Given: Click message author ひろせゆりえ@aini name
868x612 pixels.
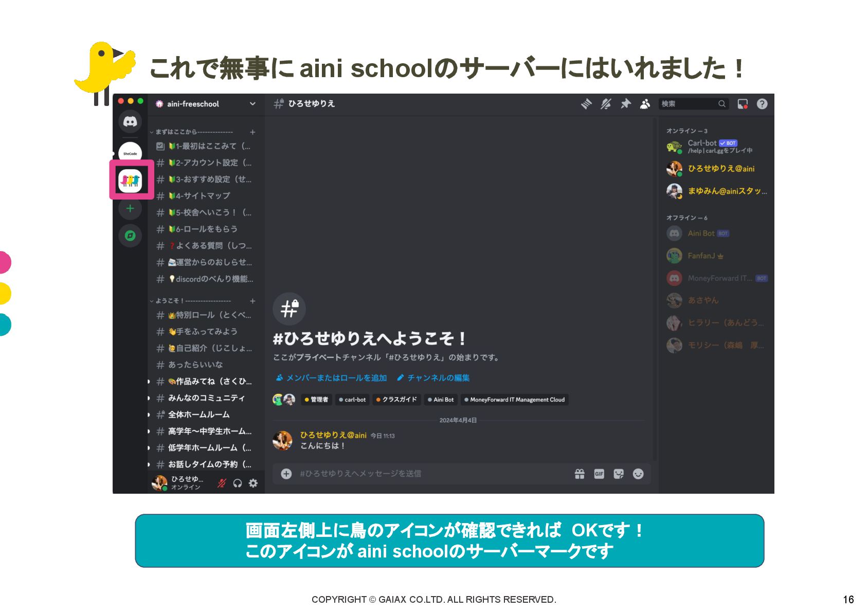Looking at the screenshot, I should 333,435.
